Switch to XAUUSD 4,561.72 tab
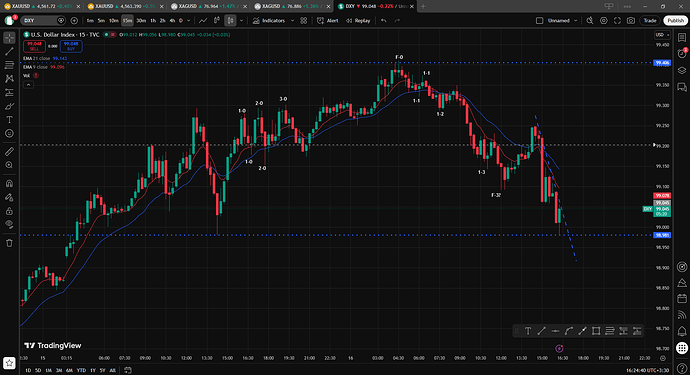Viewport: 690px width, 375px height. 42,6
